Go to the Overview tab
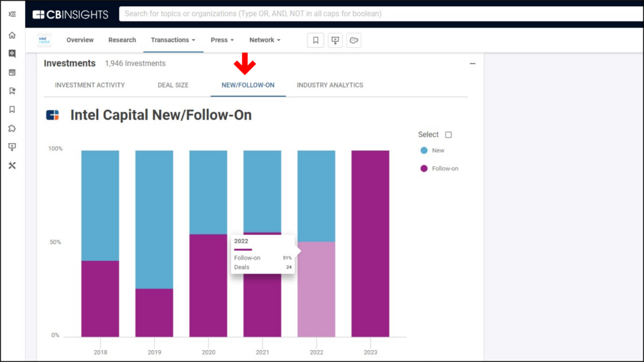Viewport: 644px width, 362px height. point(80,40)
